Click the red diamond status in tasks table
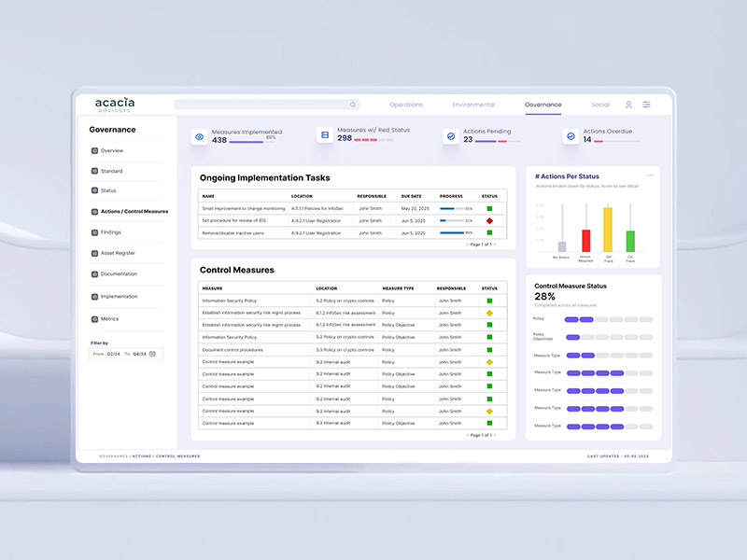 tap(489, 220)
